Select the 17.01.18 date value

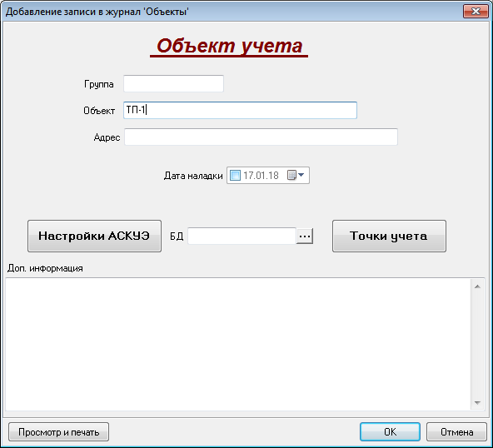pos(261,176)
